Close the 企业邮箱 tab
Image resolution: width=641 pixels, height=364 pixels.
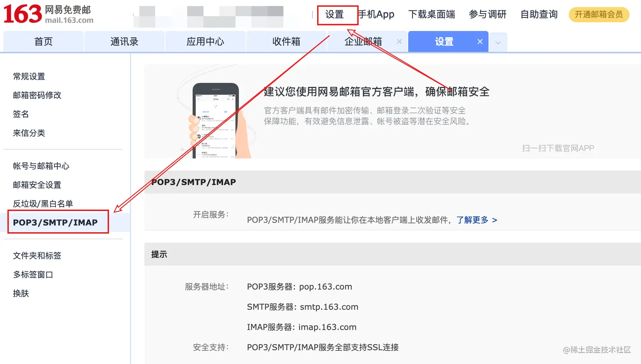[x=399, y=42]
